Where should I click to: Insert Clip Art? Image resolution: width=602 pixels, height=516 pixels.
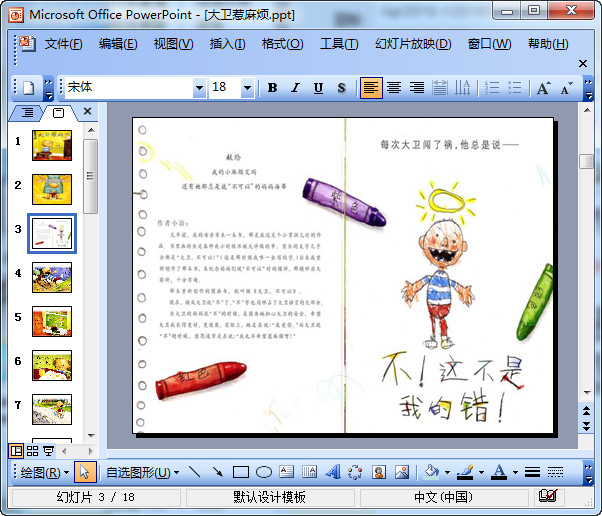(x=379, y=472)
